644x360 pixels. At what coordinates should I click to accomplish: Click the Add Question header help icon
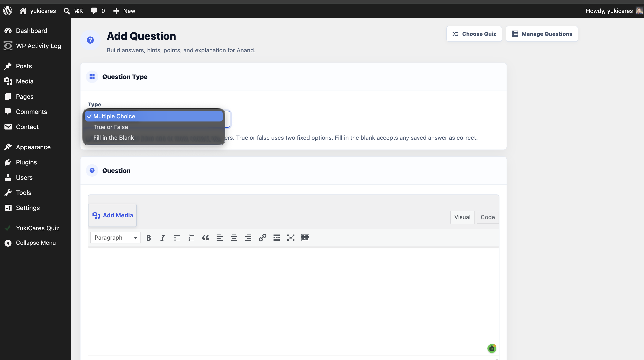[90, 40]
